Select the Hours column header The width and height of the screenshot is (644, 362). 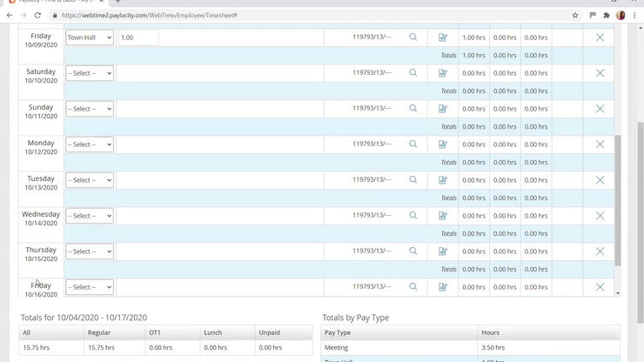549,332
